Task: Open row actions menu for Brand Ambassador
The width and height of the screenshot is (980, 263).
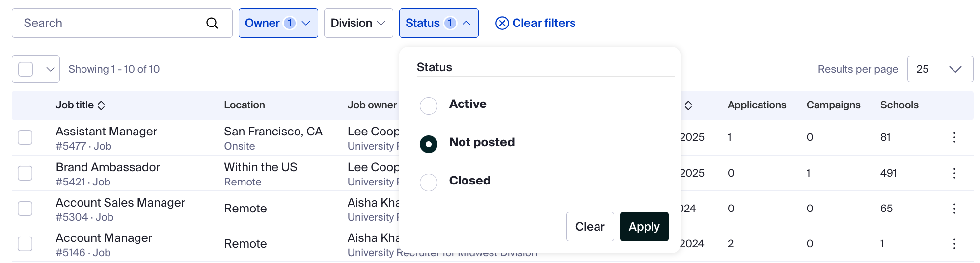Action: click(x=954, y=173)
